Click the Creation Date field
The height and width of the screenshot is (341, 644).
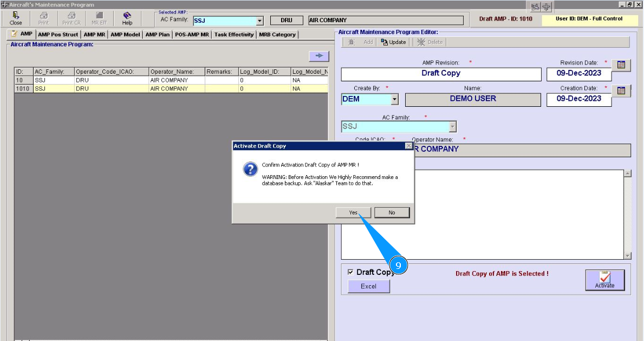[578, 100]
